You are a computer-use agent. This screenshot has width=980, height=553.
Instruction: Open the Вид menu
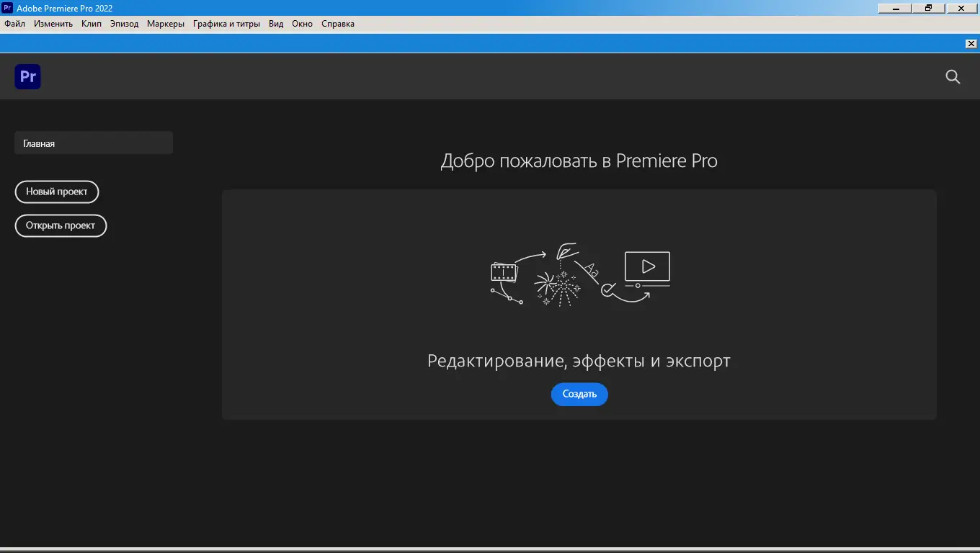(275, 23)
